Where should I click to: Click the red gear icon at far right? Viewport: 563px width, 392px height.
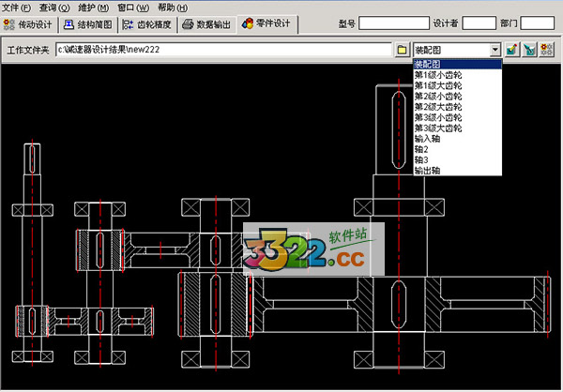point(547,49)
